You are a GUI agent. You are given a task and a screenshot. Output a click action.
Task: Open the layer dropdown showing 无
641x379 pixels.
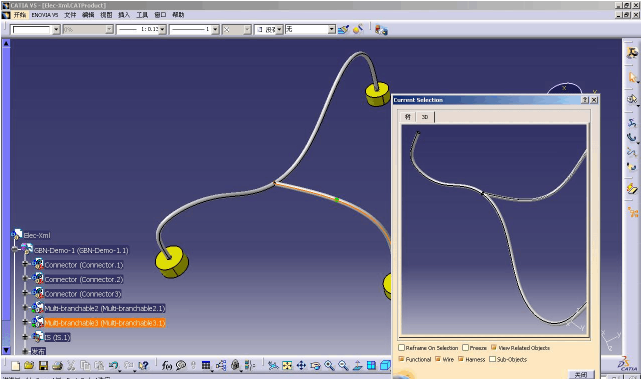pos(332,29)
